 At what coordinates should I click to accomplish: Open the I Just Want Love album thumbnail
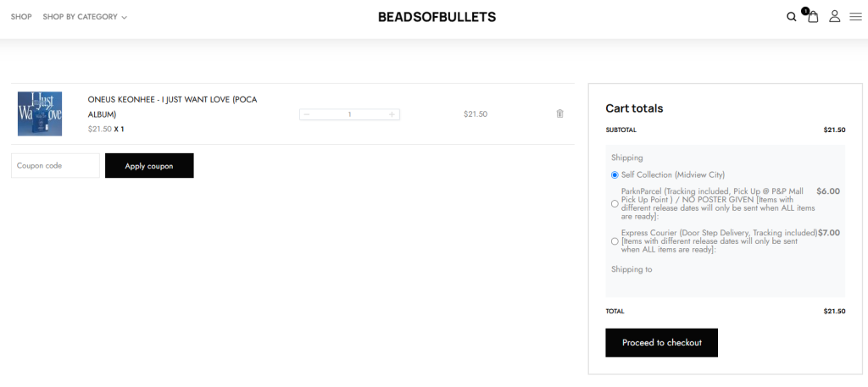[x=40, y=113]
